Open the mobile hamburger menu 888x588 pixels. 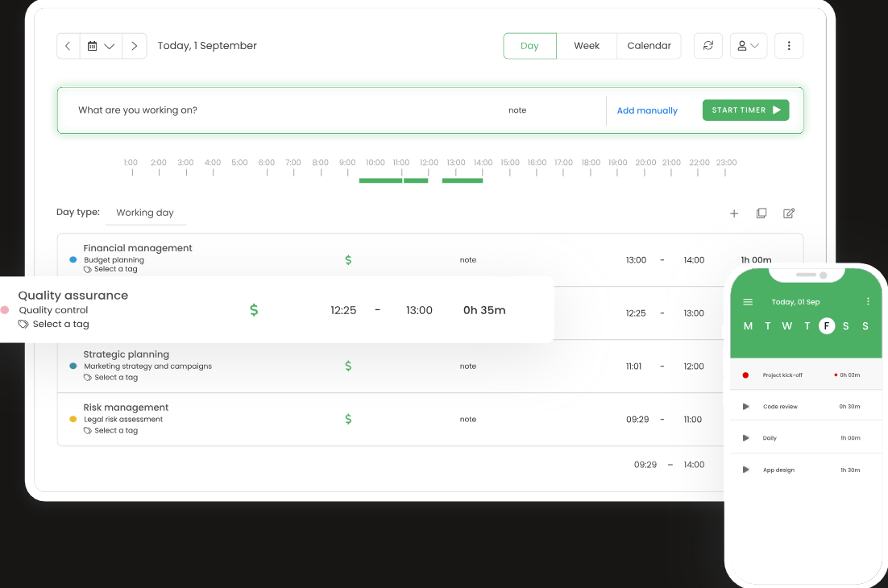(x=748, y=302)
